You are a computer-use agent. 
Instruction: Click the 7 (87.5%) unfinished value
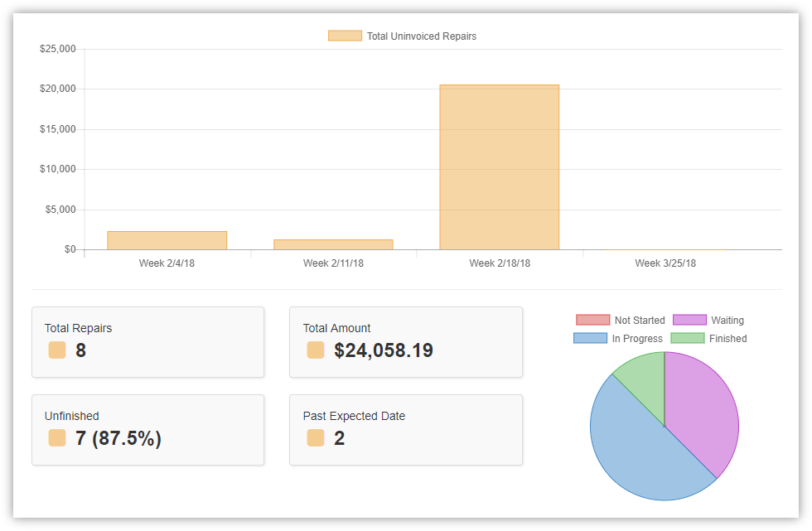tap(118, 438)
